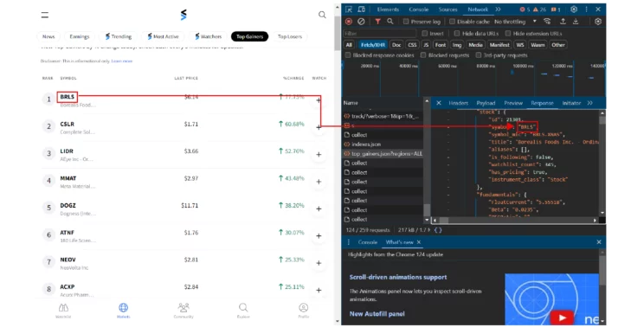Open the No throttling dropdown
This screenshot has height=327, width=644.
pos(515,22)
